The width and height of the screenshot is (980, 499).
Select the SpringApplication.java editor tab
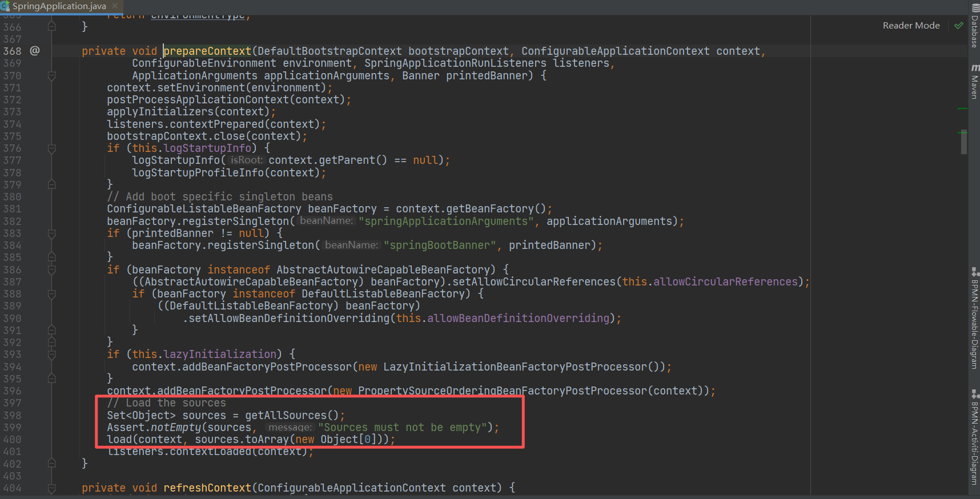(59, 6)
